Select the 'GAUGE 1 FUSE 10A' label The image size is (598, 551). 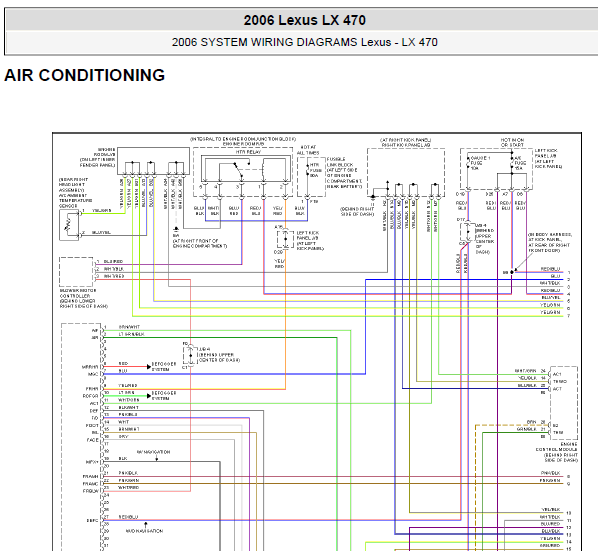(480, 163)
